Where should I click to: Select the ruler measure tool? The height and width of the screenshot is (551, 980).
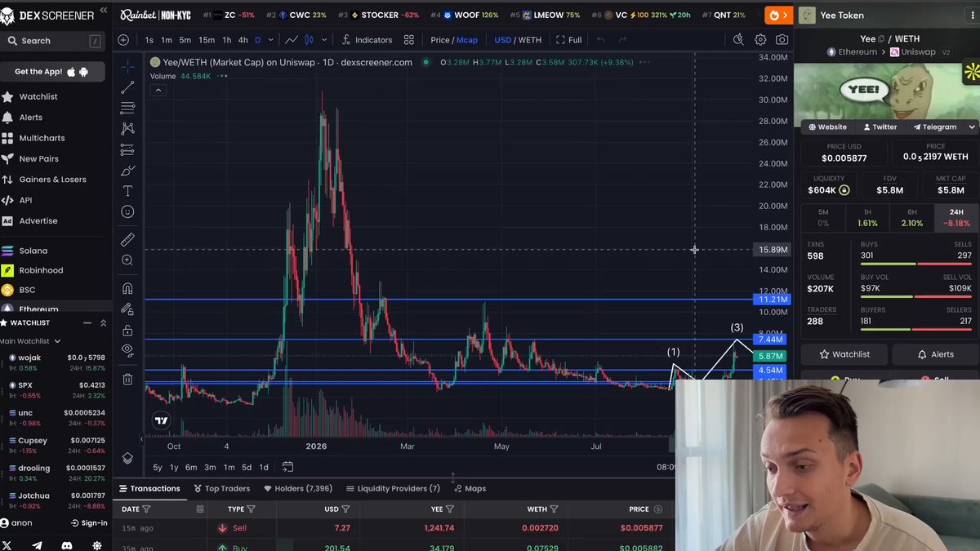(x=127, y=239)
